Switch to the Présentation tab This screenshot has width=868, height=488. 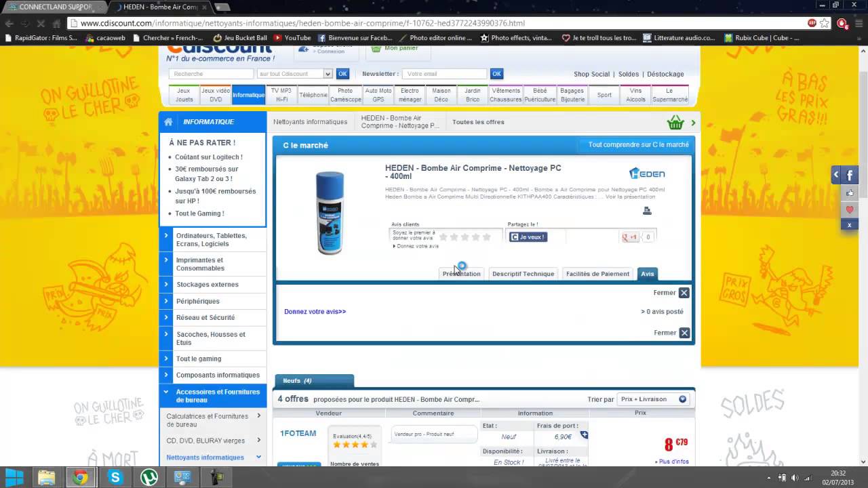coord(461,274)
